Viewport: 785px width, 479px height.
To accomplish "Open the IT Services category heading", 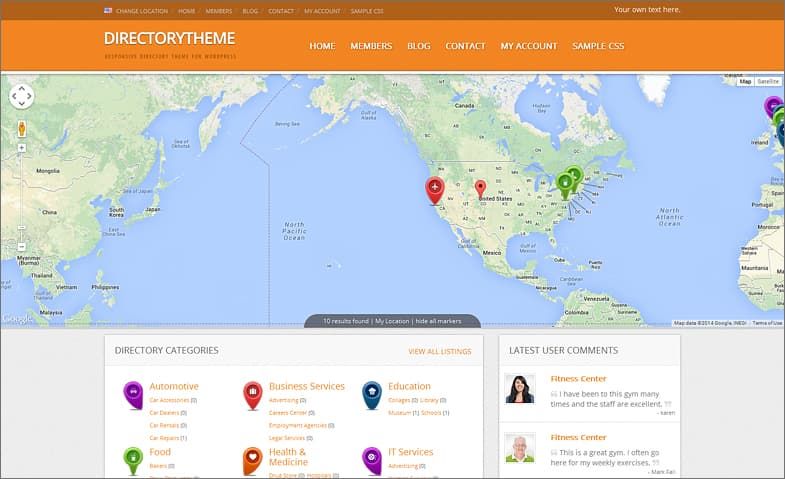I will click(411, 452).
